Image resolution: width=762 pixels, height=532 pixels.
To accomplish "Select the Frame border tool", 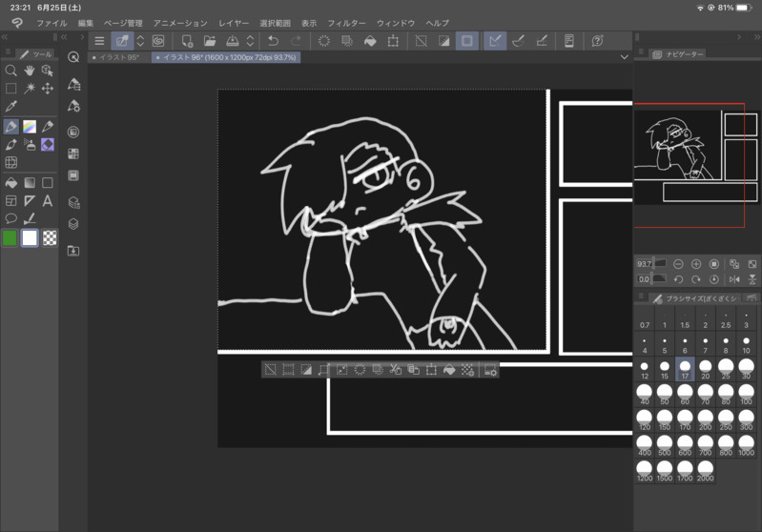I will pos(10,200).
